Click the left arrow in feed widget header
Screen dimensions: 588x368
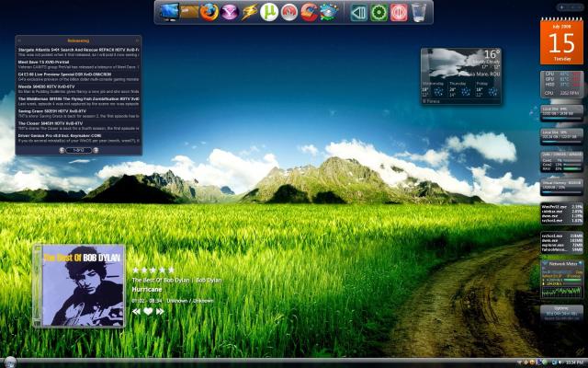[19, 40]
